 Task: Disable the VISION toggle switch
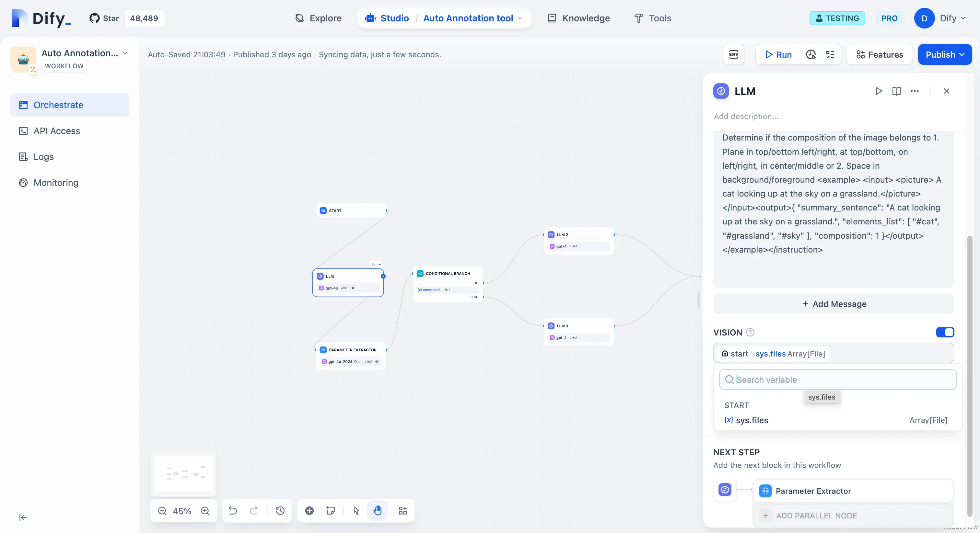coord(945,332)
